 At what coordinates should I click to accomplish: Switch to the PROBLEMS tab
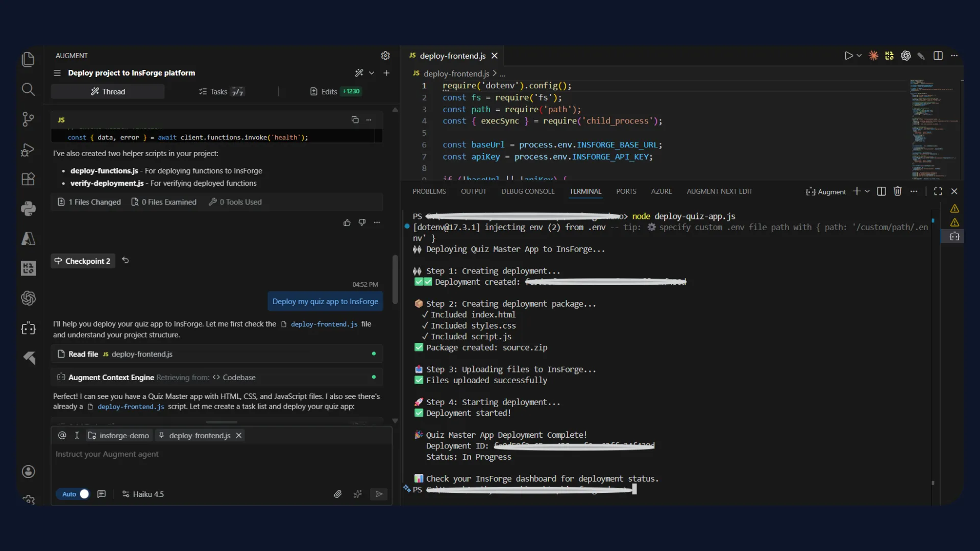[429, 191]
